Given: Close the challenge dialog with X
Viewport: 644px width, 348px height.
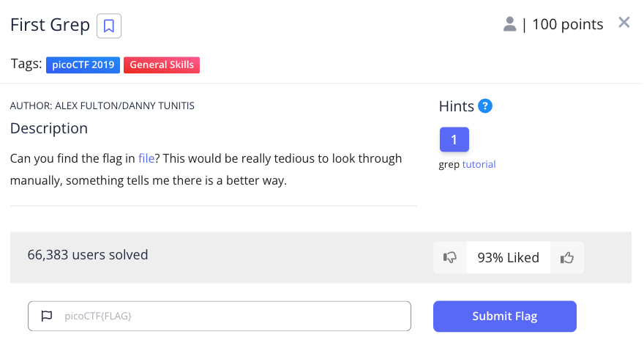Looking at the screenshot, I should coord(624,23).
